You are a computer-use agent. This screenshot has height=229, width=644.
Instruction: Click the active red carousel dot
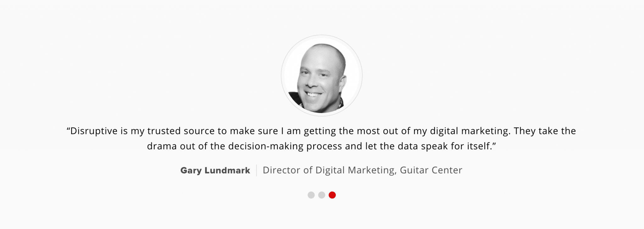[332, 195]
